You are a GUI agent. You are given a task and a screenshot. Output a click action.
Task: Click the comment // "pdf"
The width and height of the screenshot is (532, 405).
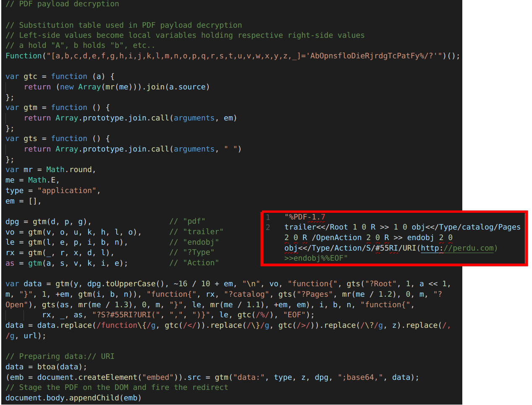pyautogui.click(x=187, y=221)
